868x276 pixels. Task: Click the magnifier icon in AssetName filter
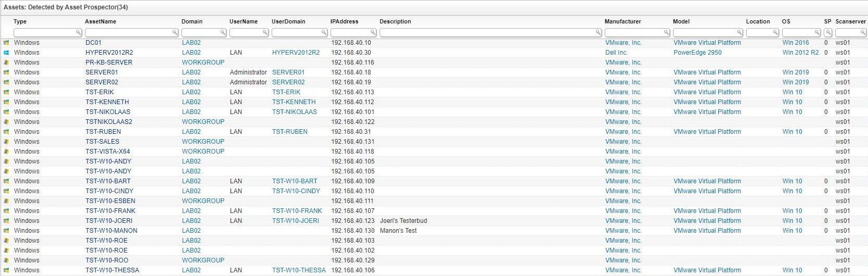[175, 32]
